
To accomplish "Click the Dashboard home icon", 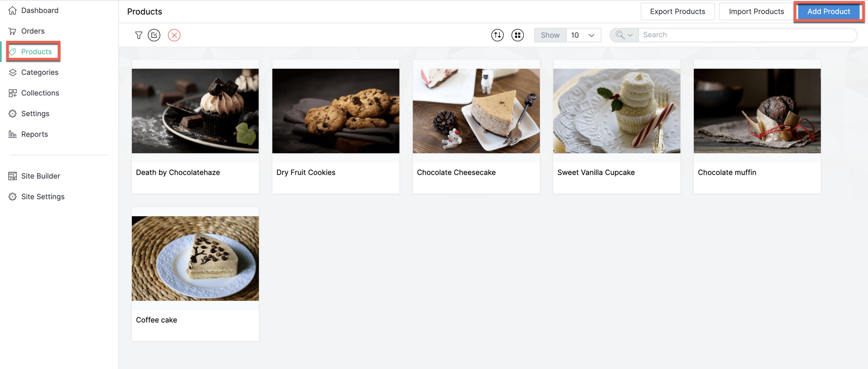I will (12, 10).
